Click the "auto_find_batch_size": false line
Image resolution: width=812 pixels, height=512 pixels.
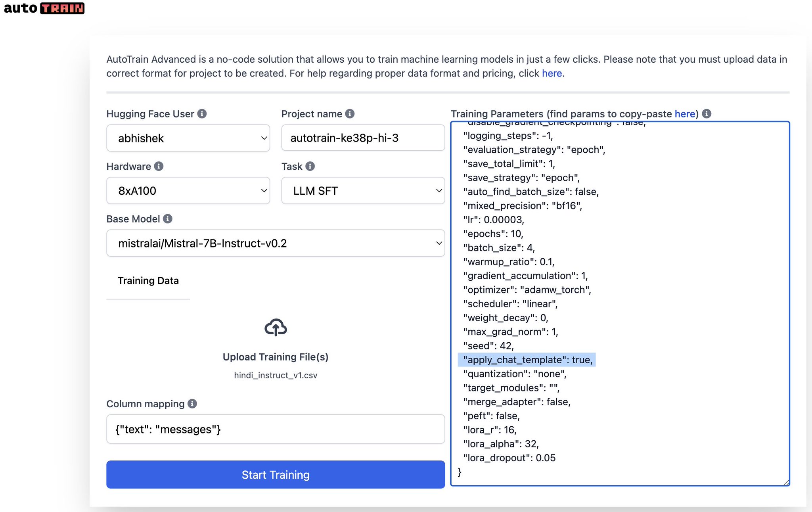coord(531,192)
